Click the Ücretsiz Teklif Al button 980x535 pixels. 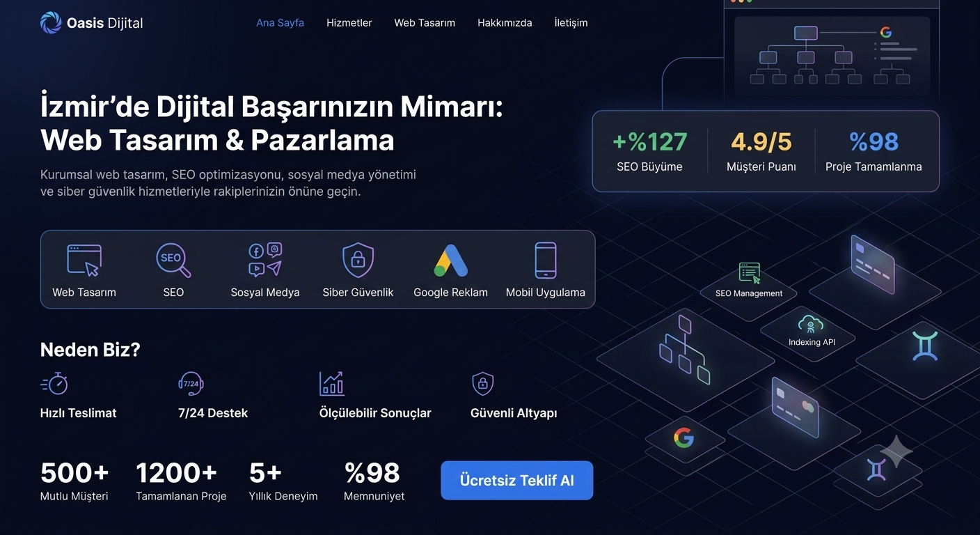point(517,481)
